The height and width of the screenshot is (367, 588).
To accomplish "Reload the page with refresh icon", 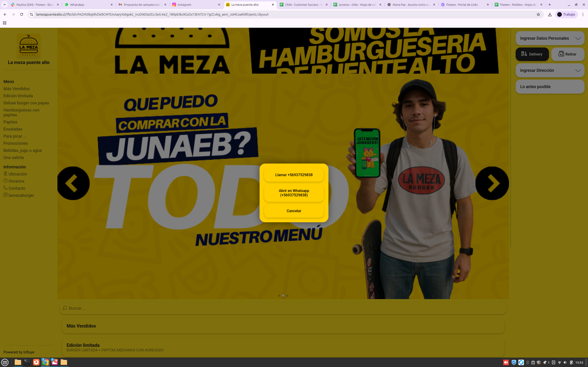I will 22,14.
